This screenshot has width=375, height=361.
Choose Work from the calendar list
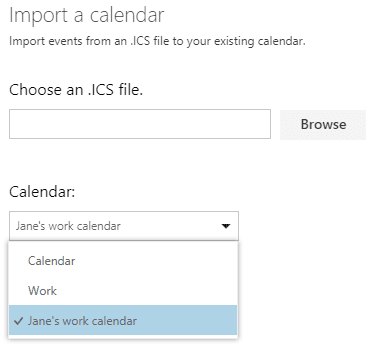point(123,291)
